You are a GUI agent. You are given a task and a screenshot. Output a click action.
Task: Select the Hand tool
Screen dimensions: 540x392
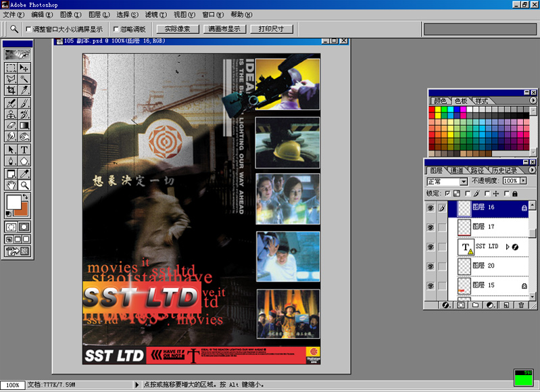(x=11, y=185)
